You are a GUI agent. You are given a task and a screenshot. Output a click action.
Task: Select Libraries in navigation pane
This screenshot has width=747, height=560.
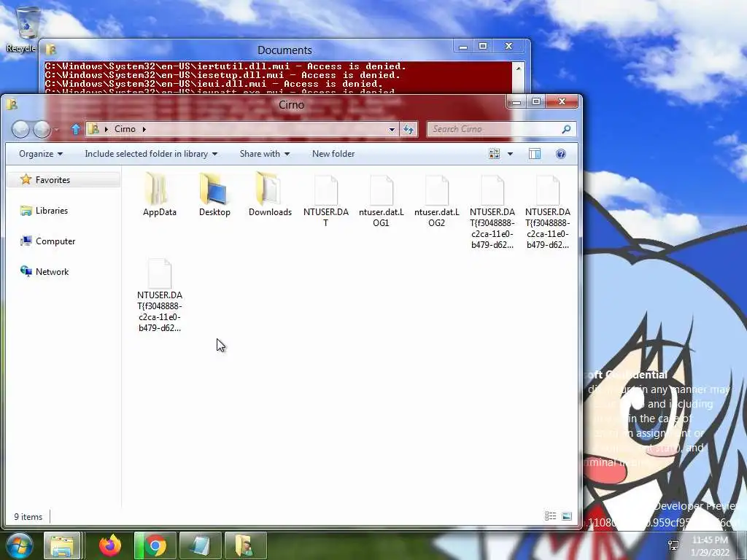coord(52,211)
